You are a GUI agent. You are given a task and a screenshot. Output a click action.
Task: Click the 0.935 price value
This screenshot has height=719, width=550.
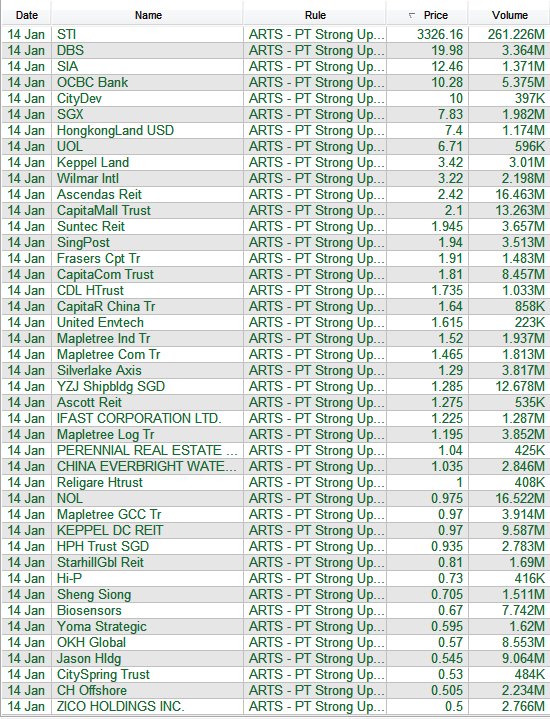click(x=447, y=547)
